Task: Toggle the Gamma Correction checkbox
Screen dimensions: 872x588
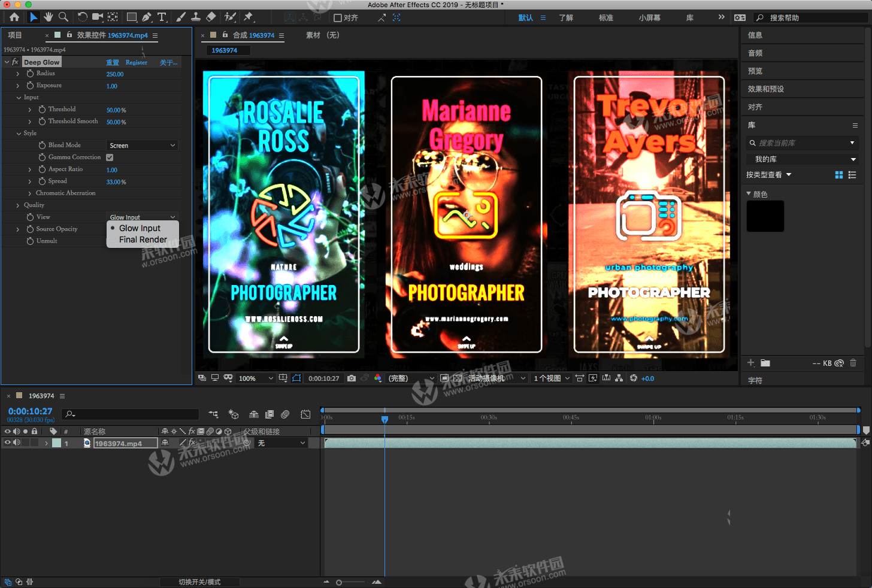Action: click(x=110, y=157)
